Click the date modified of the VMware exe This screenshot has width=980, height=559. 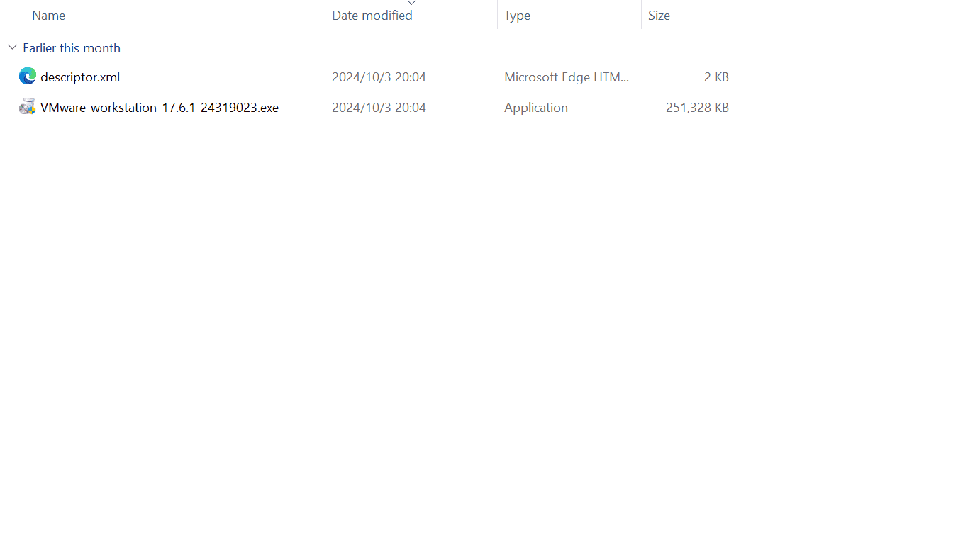pos(379,107)
